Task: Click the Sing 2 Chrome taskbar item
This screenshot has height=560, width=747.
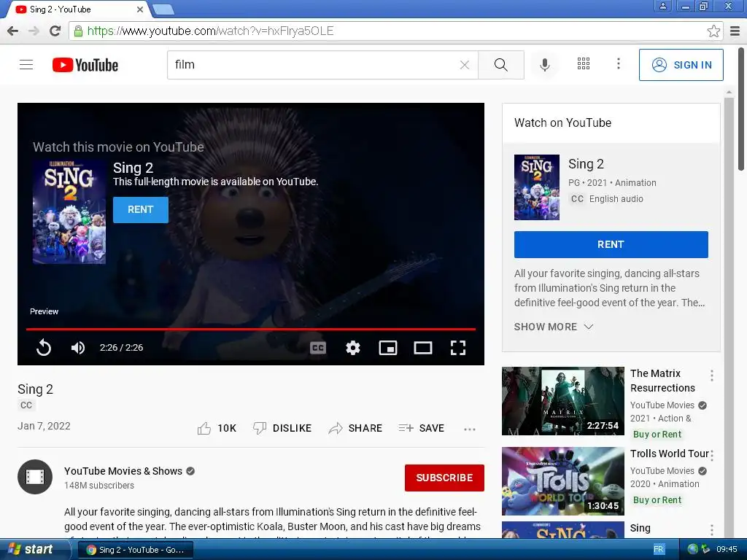Action: coord(135,550)
